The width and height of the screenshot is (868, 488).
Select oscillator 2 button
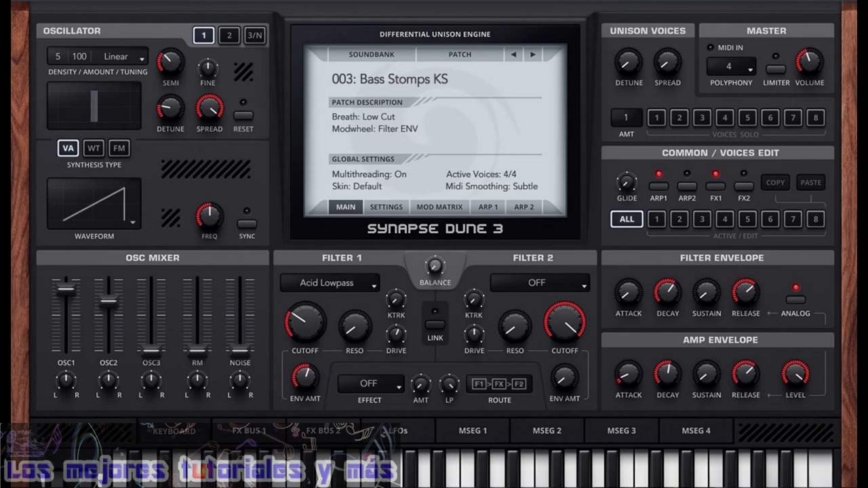tap(229, 36)
